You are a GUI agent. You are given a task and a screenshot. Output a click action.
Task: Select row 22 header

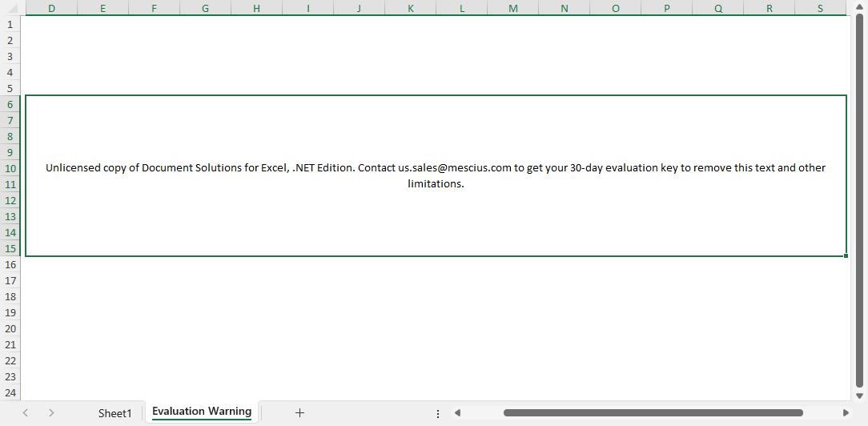point(10,360)
